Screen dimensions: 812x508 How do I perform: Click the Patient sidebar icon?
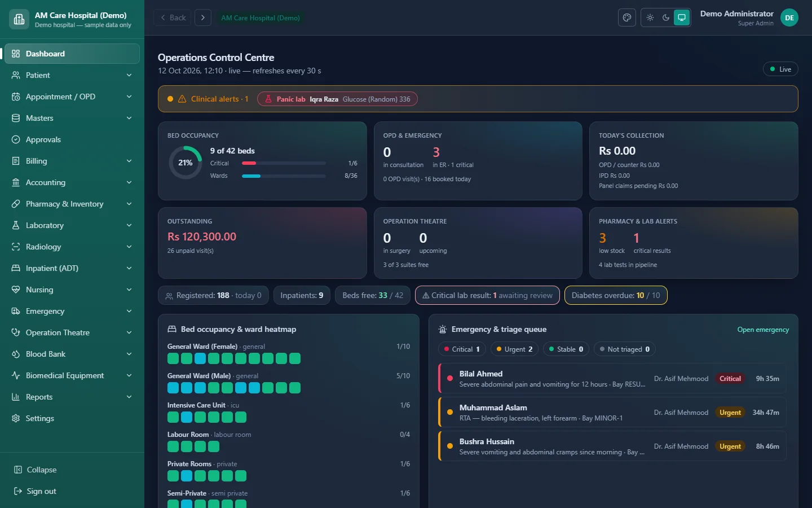(16, 75)
